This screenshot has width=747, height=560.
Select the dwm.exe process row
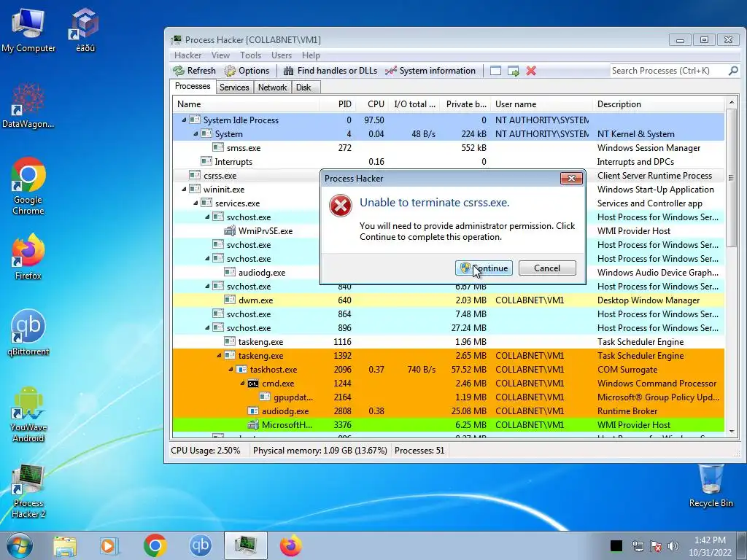(449, 300)
